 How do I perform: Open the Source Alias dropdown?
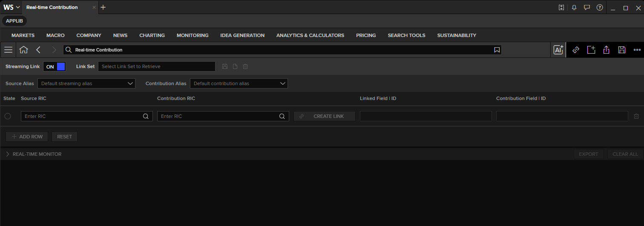click(x=86, y=83)
